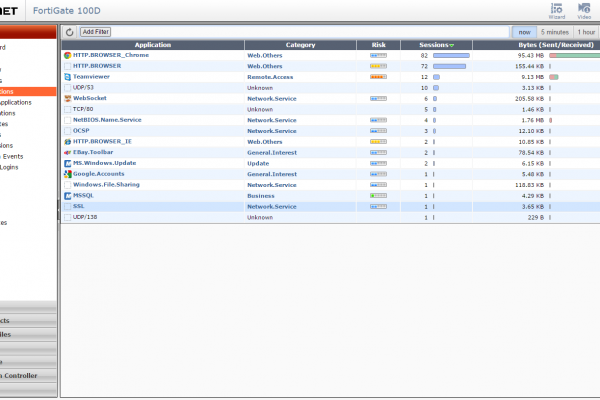
Task: Click the blank icon beside UDP/138
Action: pyautogui.click(x=68, y=217)
